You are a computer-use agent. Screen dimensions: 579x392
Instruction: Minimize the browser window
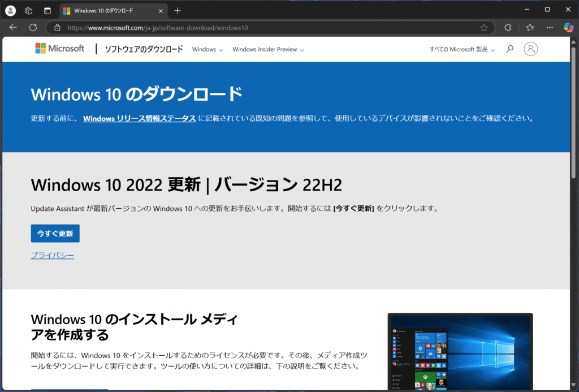[527, 9]
